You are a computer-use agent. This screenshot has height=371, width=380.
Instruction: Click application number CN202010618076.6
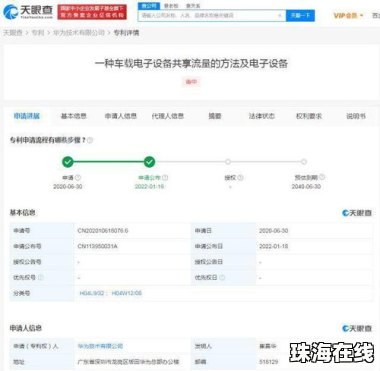click(x=103, y=231)
